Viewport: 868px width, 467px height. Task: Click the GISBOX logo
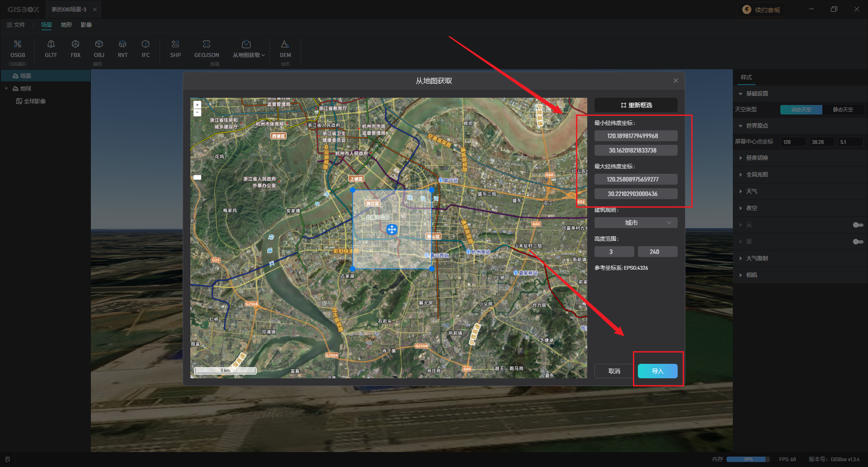tap(24, 10)
